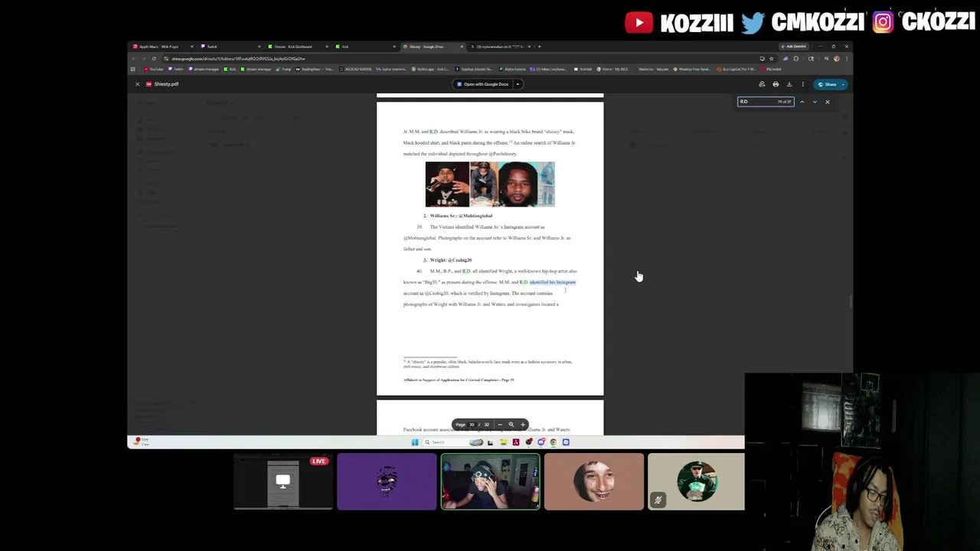Select the muted participant tile with green hat
Image resolution: width=980 pixels, height=551 pixels.
[696, 481]
